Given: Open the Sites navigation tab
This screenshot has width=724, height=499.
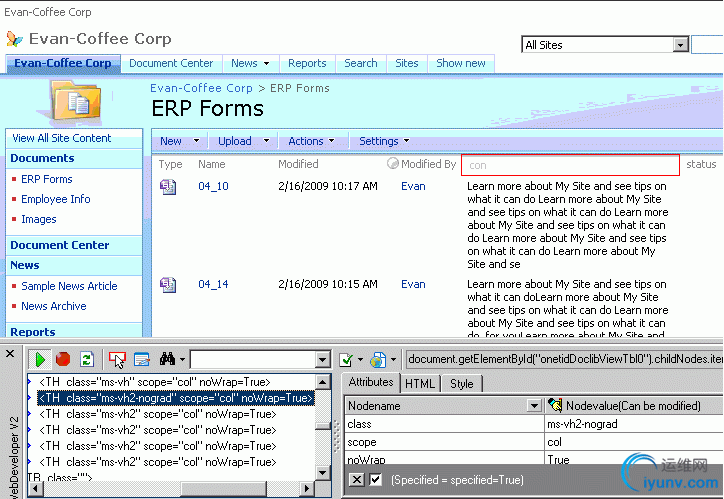Looking at the screenshot, I should point(406,63).
